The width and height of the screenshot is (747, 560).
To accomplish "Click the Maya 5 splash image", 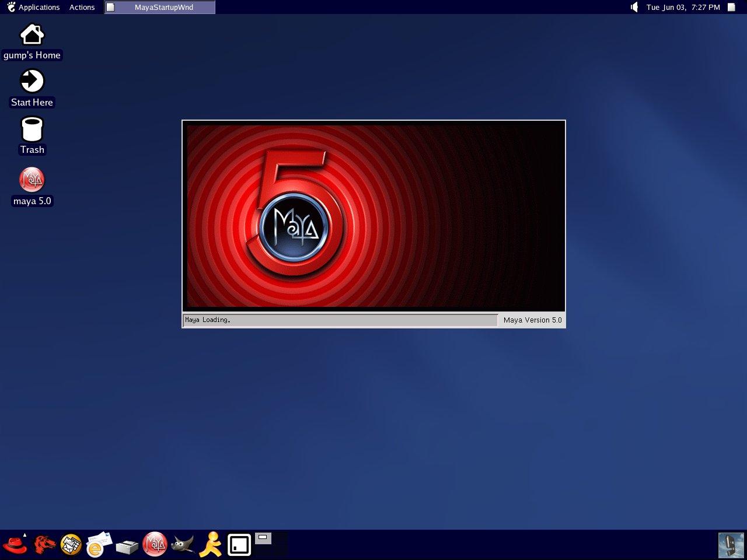I will point(373,216).
